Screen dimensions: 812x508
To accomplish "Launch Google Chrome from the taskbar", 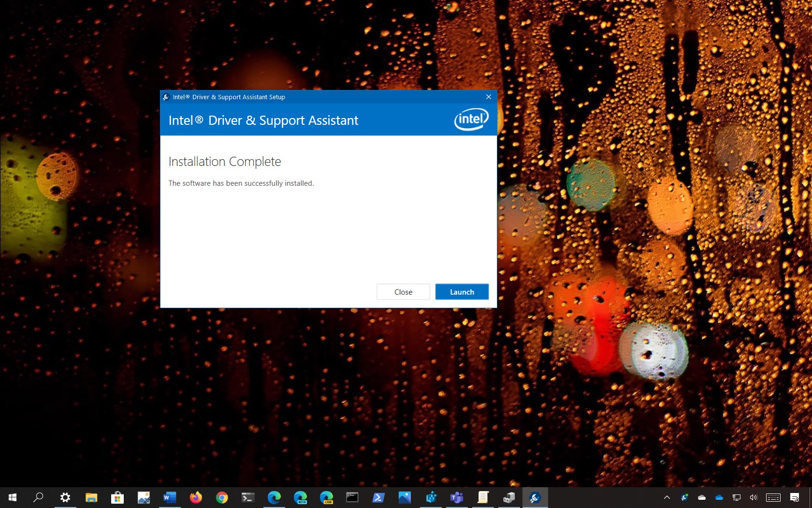I will coord(221,497).
